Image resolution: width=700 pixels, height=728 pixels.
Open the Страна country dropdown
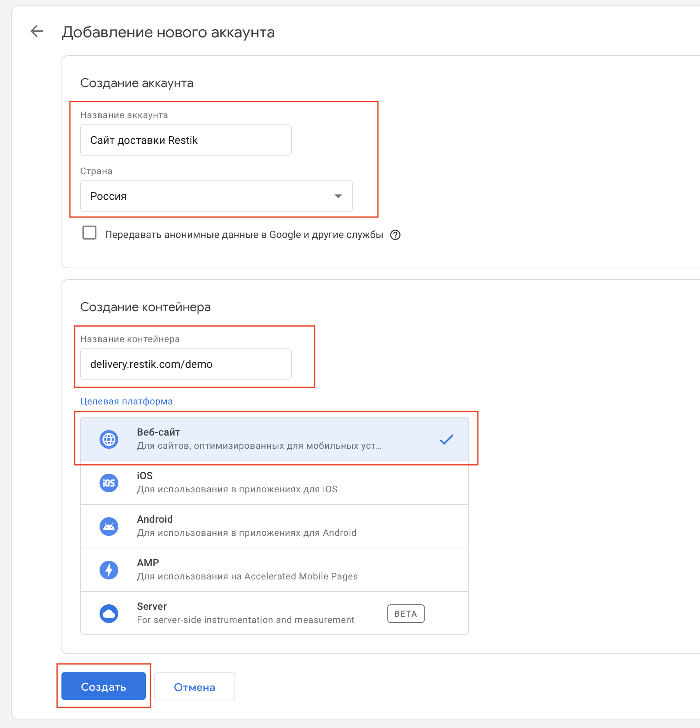[x=216, y=196]
